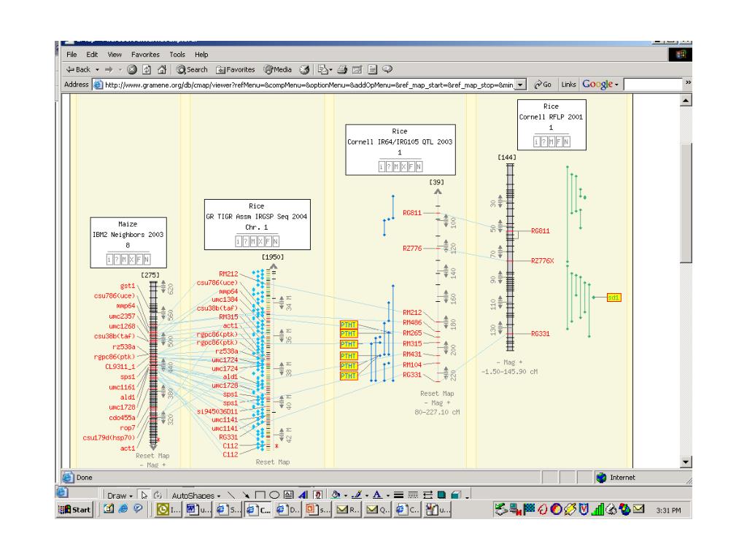Screen dimensions: 747x560
Task: Open the Edit menu
Action: pos(92,54)
